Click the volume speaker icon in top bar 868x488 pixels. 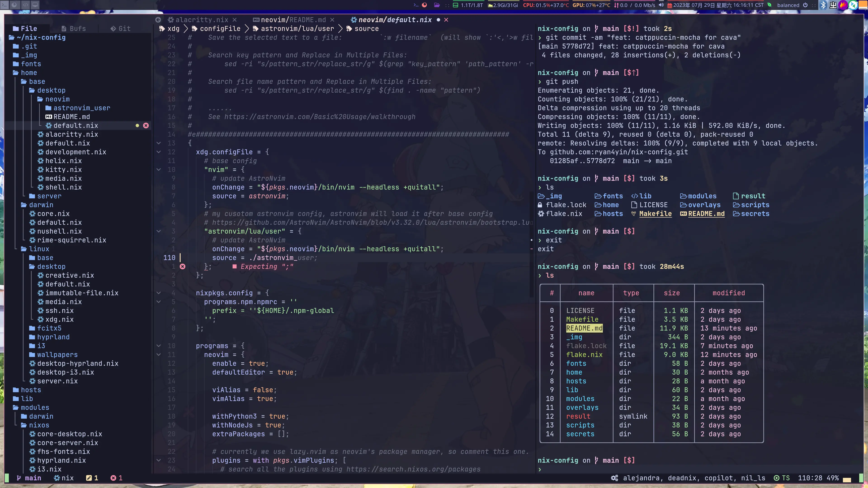pos(661,5)
